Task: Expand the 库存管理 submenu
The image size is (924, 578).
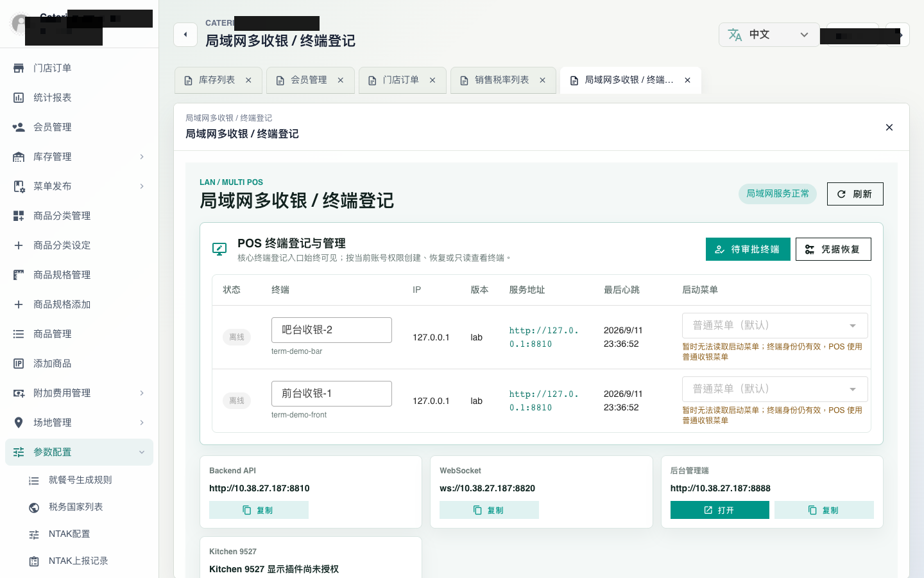Action: (x=142, y=157)
